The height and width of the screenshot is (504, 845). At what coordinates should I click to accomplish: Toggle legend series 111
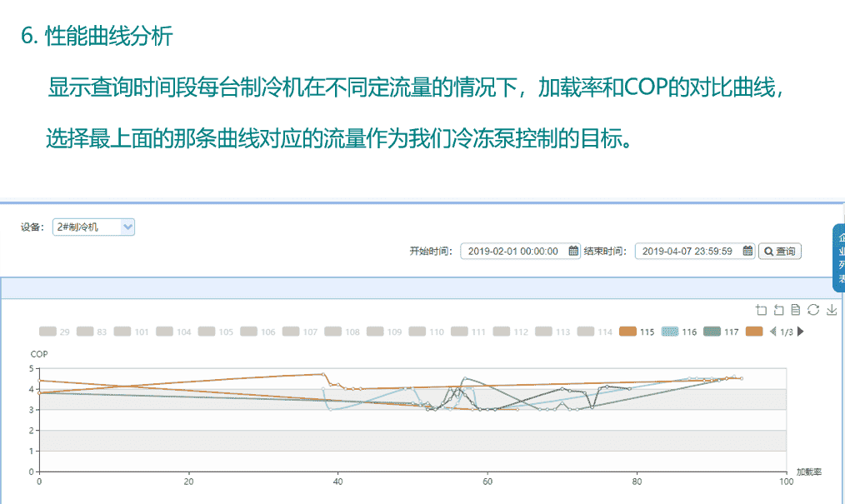tap(468, 332)
